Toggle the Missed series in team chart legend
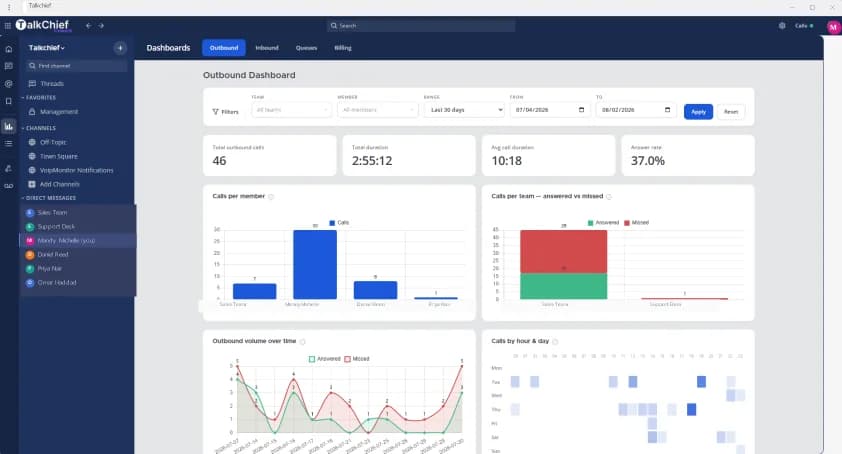The image size is (842, 454). 636,222
